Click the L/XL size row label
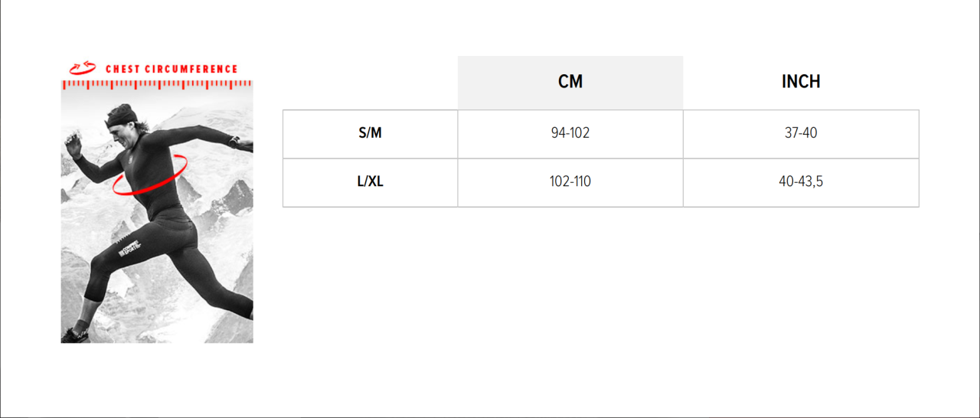 371,182
